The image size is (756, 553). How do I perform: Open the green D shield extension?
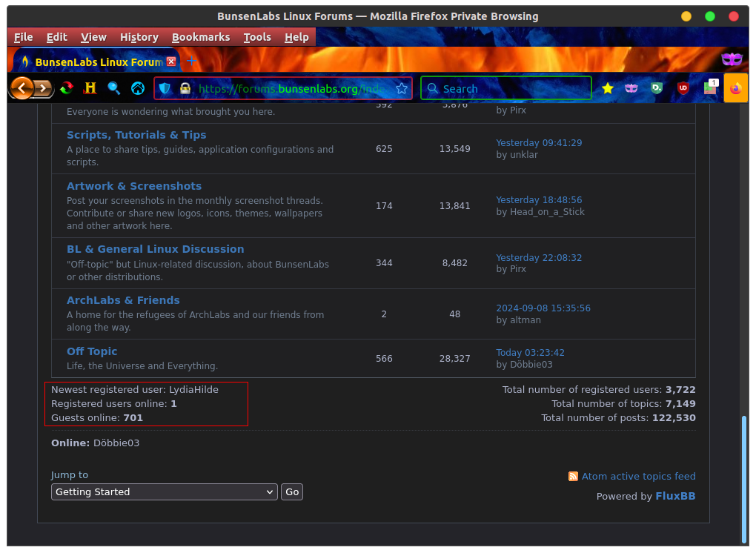coord(656,88)
